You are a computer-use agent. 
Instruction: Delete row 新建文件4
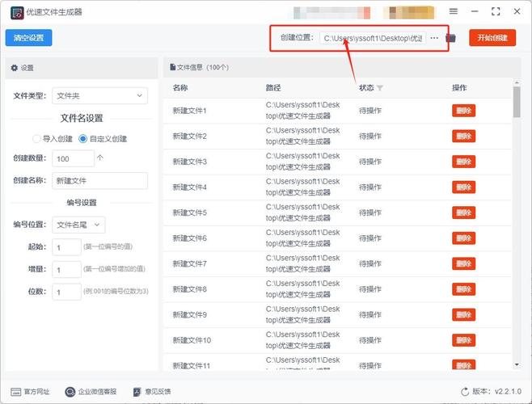(463, 187)
